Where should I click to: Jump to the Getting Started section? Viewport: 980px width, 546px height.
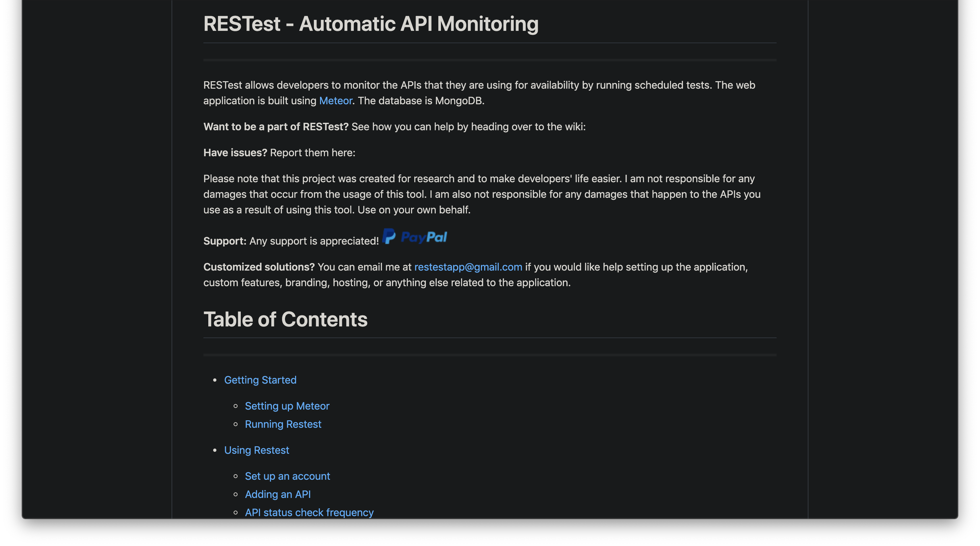(x=260, y=380)
